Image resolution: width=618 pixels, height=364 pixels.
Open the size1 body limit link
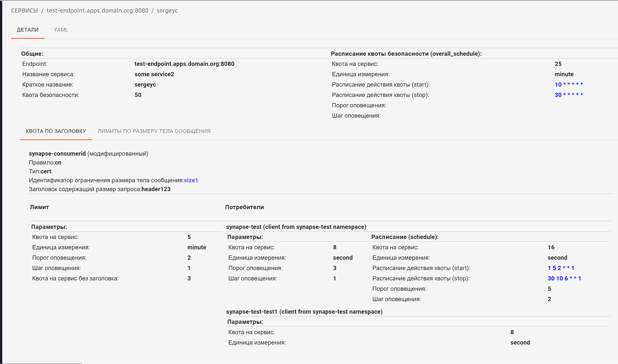coord(191,180)
